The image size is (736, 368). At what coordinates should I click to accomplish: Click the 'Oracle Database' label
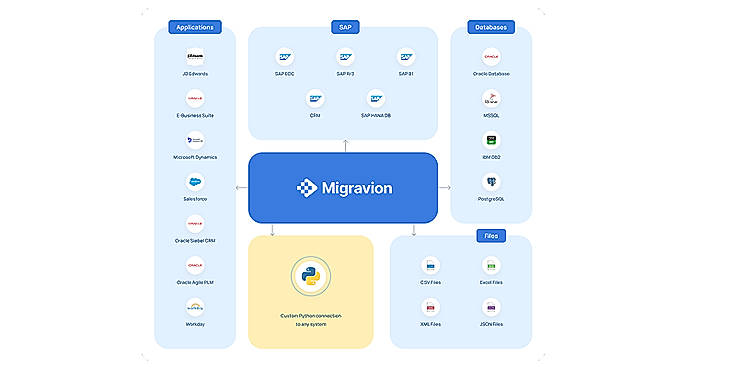(491, 74)
